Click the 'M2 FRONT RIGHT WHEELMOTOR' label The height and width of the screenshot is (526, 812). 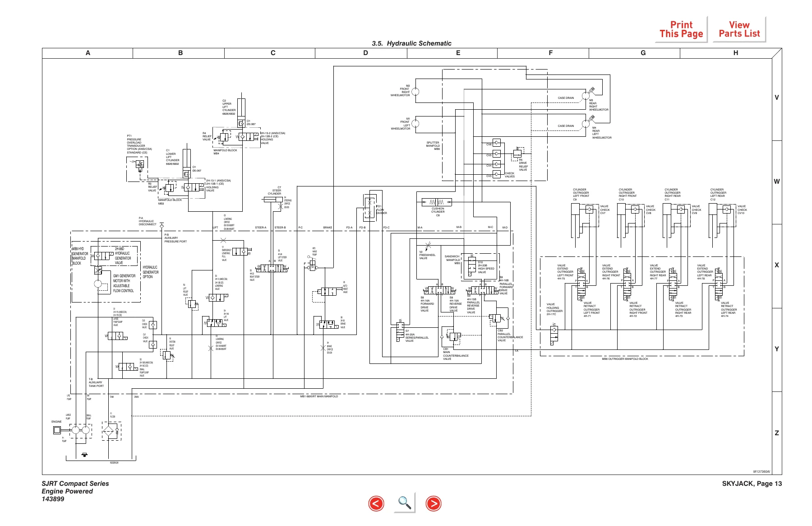click(400, 90)
